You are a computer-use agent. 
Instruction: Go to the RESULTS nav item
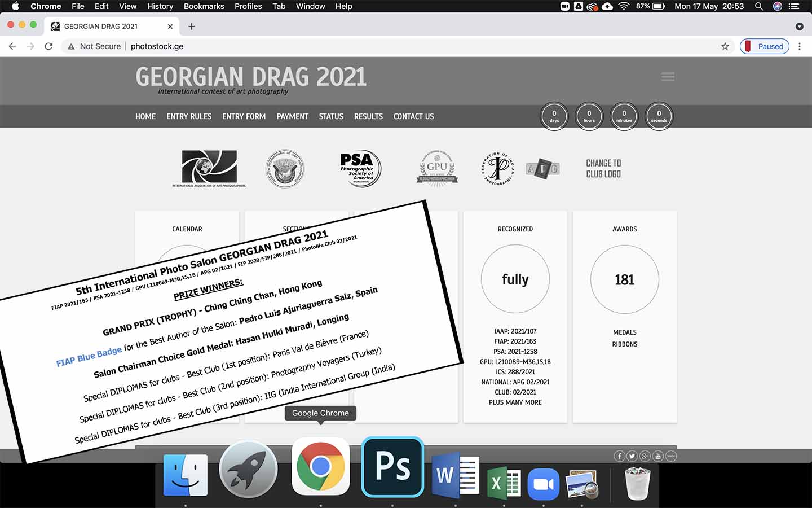point(368,116)
